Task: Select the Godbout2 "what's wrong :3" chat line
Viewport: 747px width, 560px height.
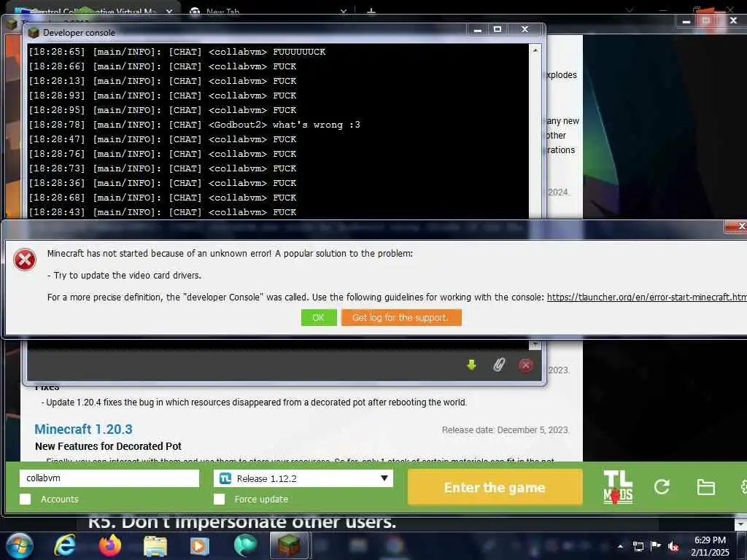Action: (194, 125)
